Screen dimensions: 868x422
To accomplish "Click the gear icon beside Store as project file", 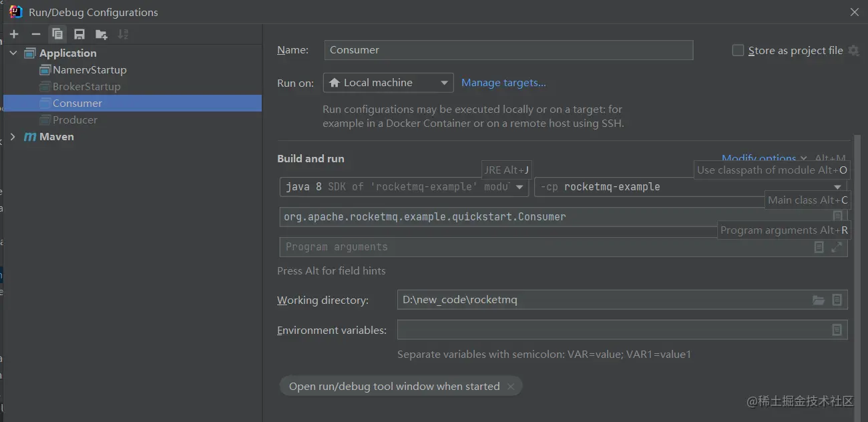I will point(853,51).
